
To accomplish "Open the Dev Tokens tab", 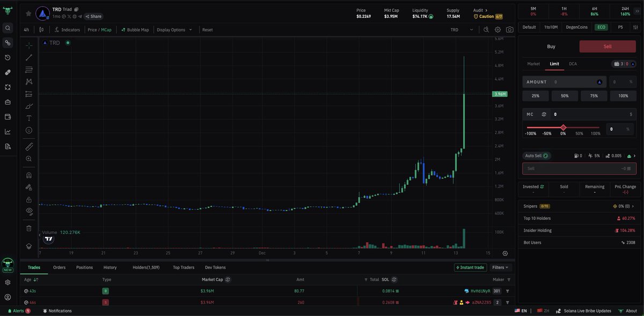I will pyautogui.click(x=215, y=267).
